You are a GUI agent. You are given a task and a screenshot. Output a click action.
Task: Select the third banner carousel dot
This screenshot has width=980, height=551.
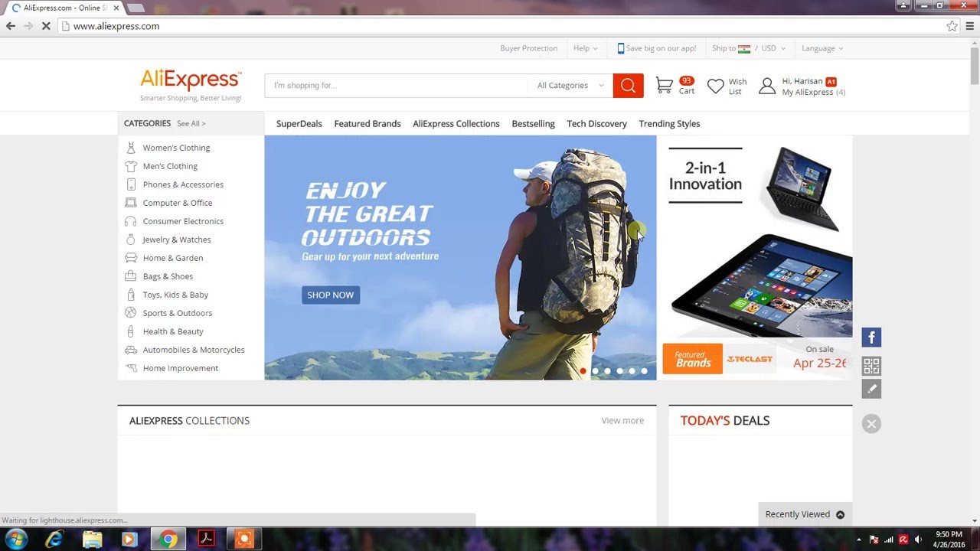click(x=608, y=371)
